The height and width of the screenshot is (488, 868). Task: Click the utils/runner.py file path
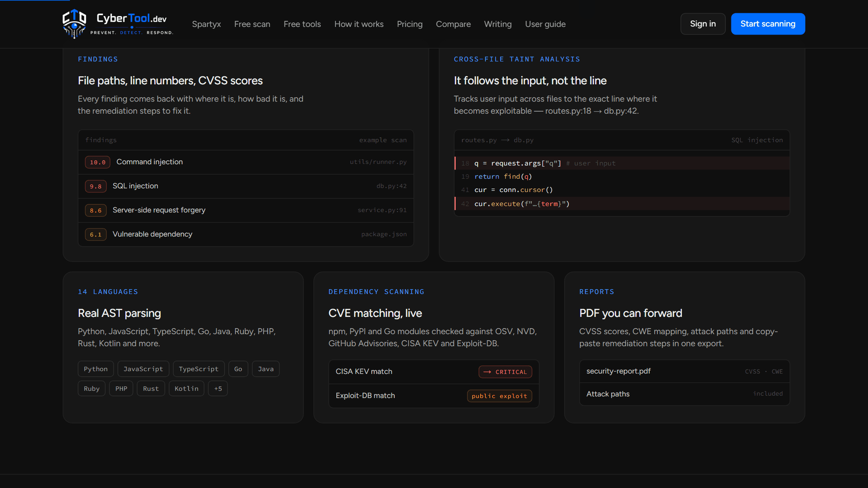378,162
